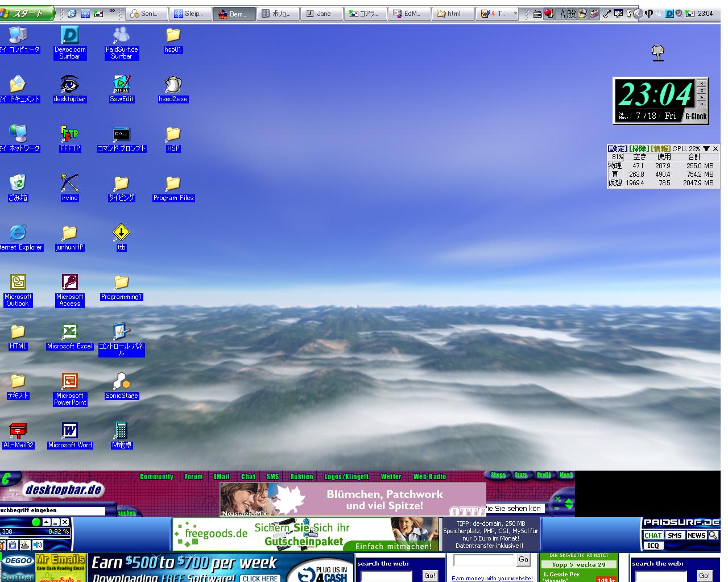
Task: Click the スタート start button
Action: coord(27,13)
